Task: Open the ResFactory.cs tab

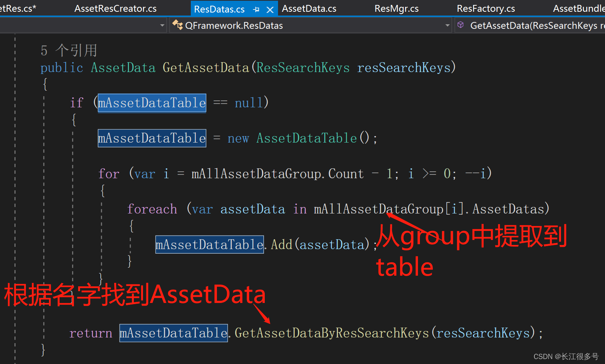Action: pyautogui.click(x=486, y=8)
